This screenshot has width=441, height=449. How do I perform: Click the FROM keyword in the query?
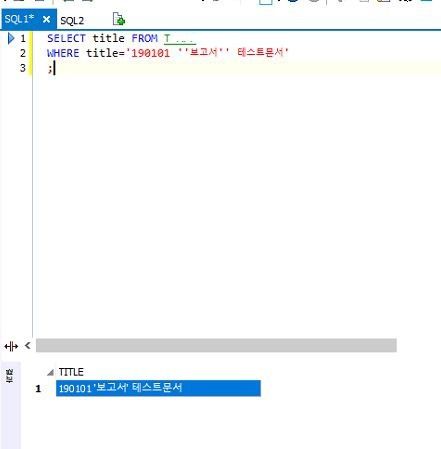point(144,38)
